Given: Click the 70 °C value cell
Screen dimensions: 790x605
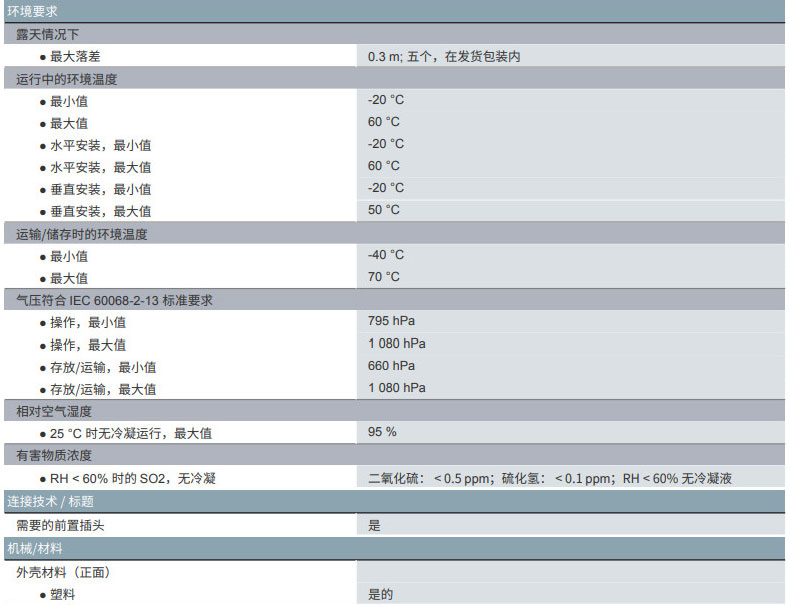Looking at the screenshot, I should 383,277.
